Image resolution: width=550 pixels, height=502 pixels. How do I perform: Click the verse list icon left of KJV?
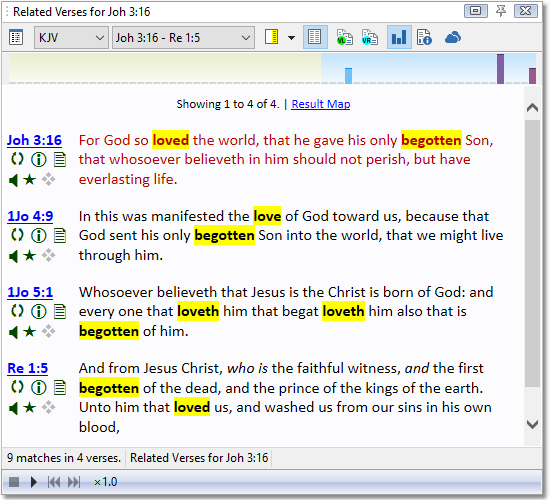(x=16, y=38)
